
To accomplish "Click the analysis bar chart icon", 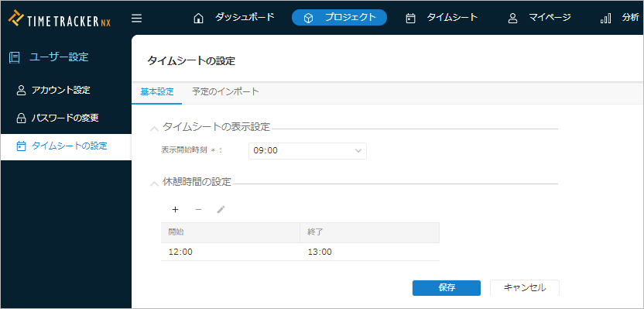I will tap(606, 19).
